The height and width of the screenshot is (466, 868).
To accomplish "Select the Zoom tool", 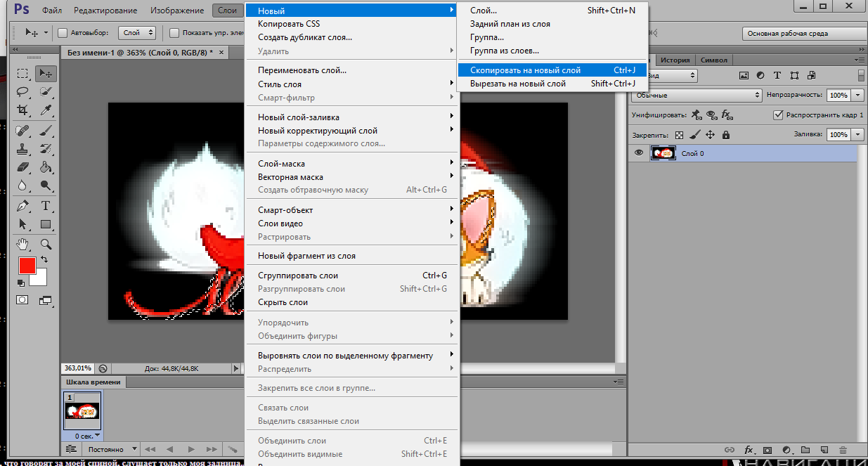I will (46, 244).
